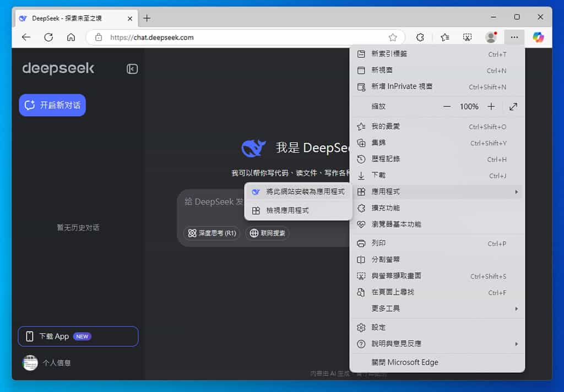Select 新增 InPrivate 視窗 menu item
Viewport: 564px width, 392px height.
[437, 86]
